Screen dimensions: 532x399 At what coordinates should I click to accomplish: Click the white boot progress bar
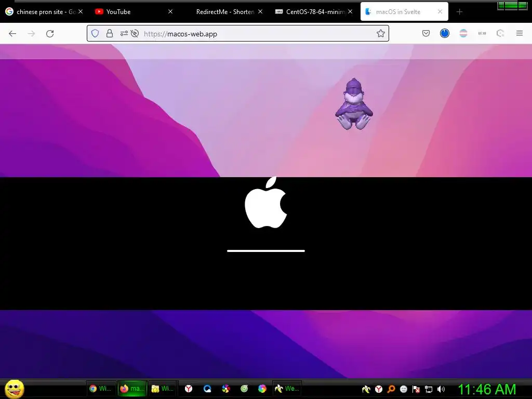pos(266,251)
